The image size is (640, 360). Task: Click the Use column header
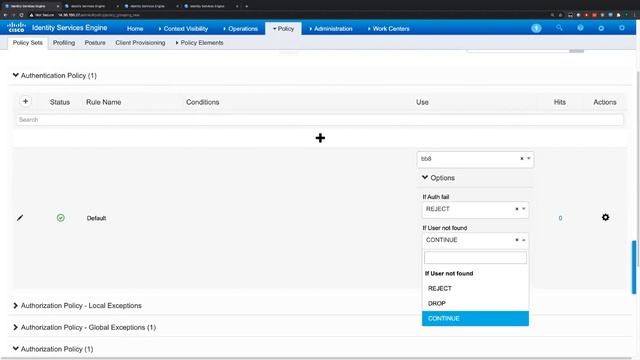point(422,102)
